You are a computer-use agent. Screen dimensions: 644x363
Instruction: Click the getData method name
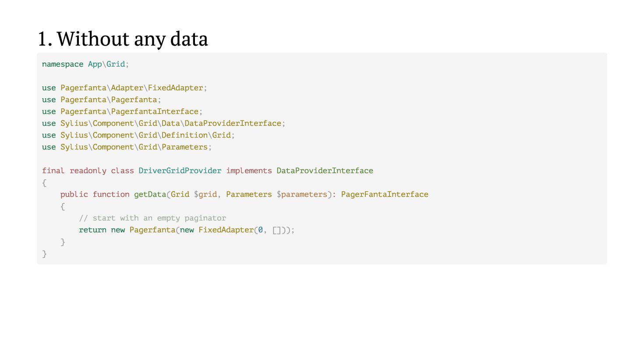(x=150, y=194)
